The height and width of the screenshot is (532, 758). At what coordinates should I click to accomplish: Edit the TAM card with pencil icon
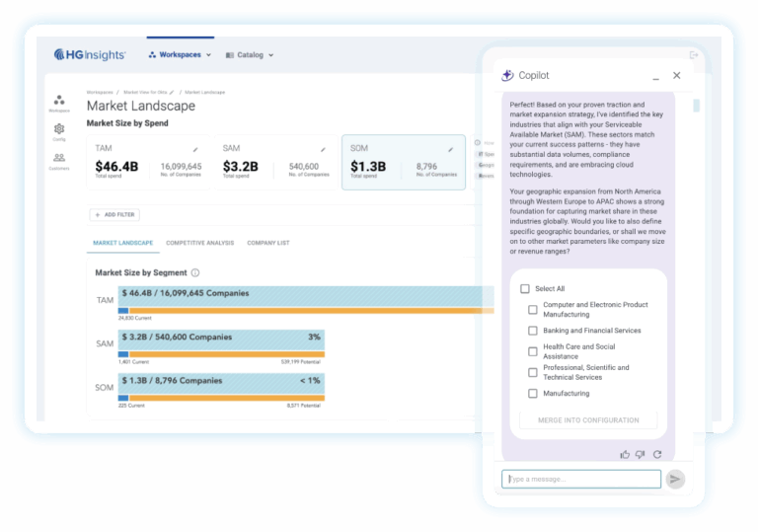pyautogui.click(x=195, y=149)
